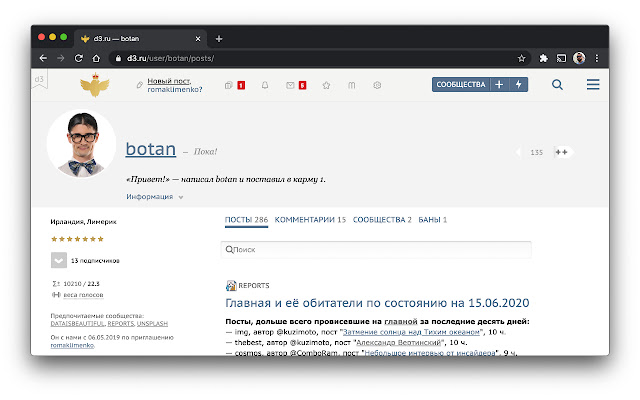Switch to the Баны 1 tab
The width and height of the screenshot is (640, 400).
(432, 219)
